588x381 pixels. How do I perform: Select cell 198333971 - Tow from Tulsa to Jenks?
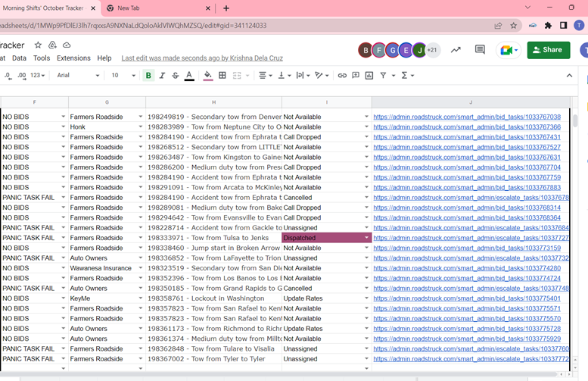pos(213,238)
